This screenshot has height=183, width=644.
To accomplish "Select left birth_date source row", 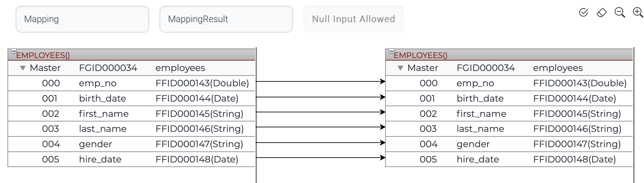I will 131,98.
